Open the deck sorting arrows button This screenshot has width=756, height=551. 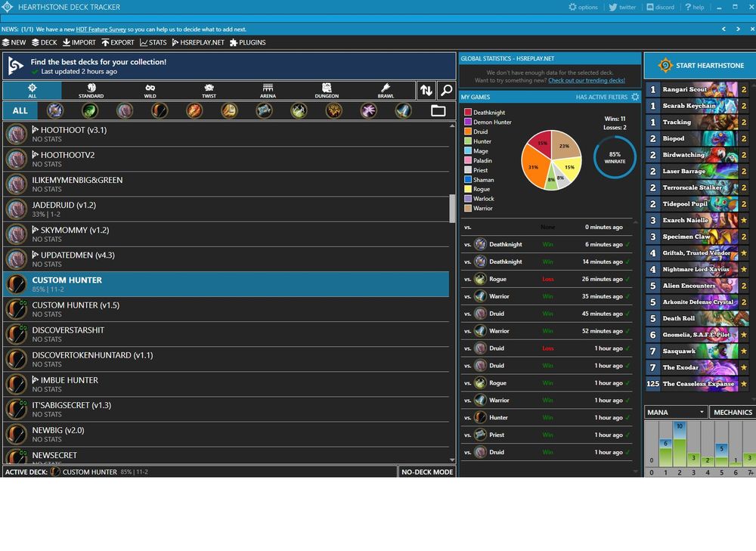[426, 90]
